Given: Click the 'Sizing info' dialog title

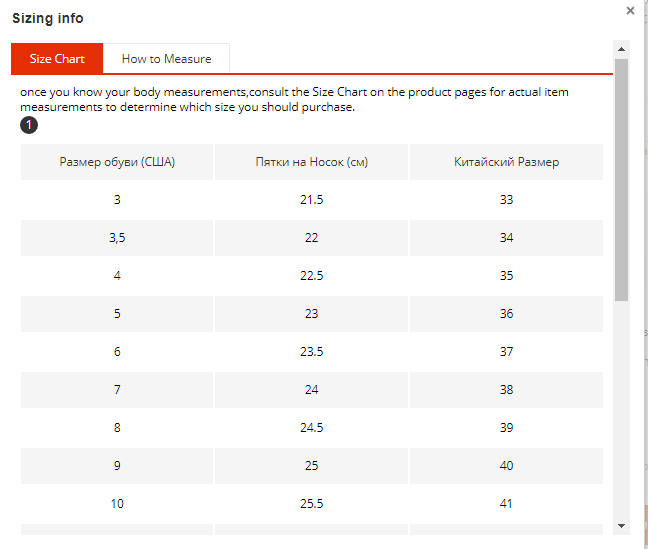Looking at the screenshot, I should [48, 18].
